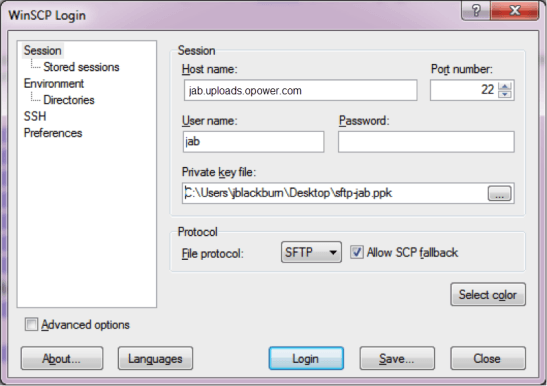This screenshot has height=386, width=547.
Task: Click the title bar help question mark
Action: pyautogui.click(x=476, y=10)
